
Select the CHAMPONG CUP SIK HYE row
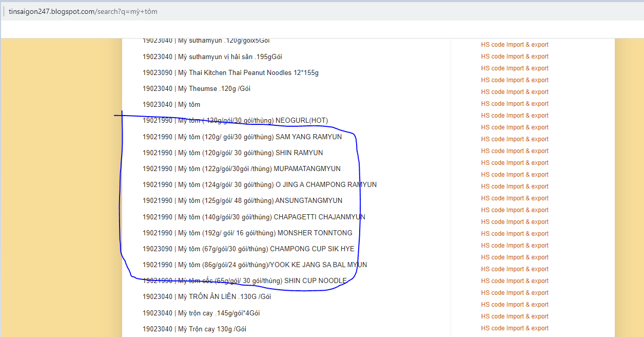[x=248, y=249]
